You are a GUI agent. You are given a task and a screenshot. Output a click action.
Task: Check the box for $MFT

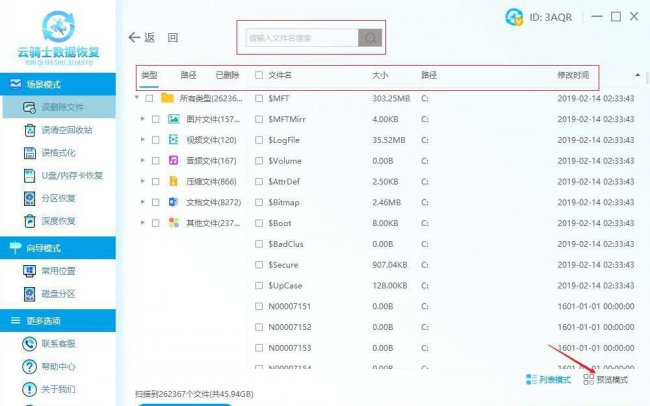pos(259,98)
